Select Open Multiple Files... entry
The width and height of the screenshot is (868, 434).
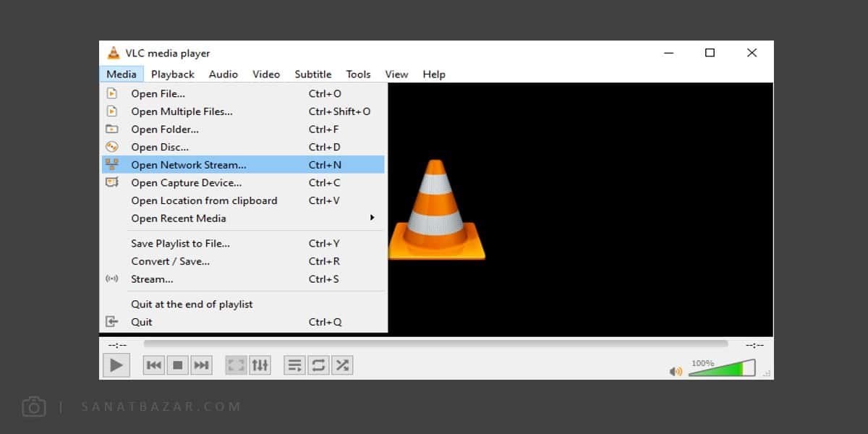243,111
